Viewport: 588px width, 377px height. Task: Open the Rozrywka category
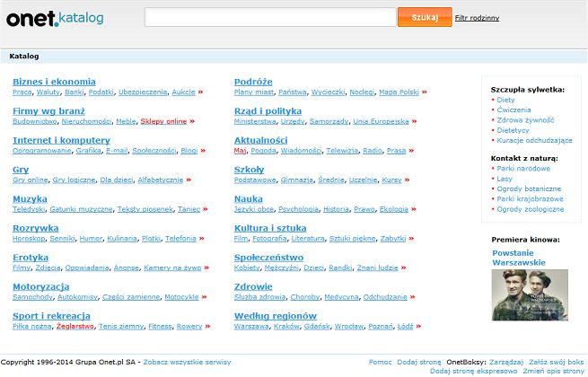36,228
